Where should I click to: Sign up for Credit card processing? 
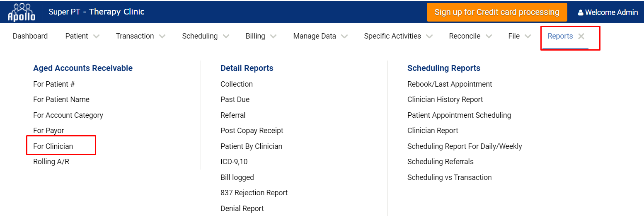[497, 12]
